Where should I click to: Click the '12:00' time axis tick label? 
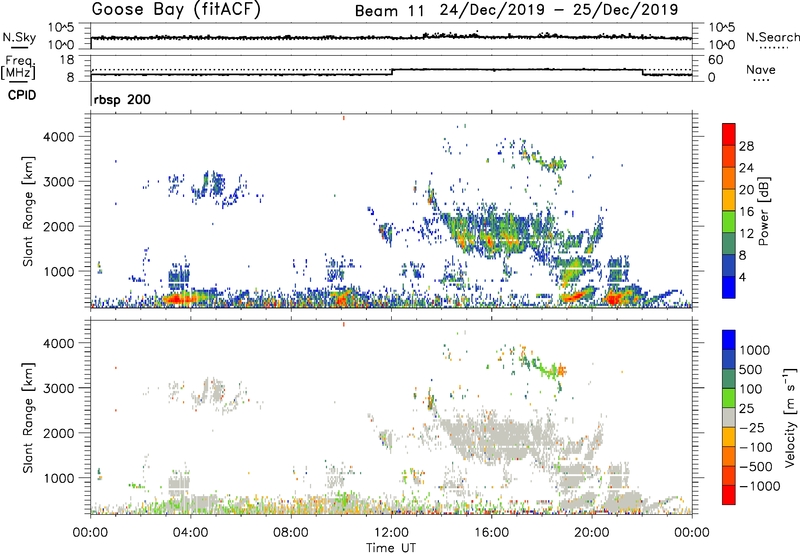tap(391, 533)
